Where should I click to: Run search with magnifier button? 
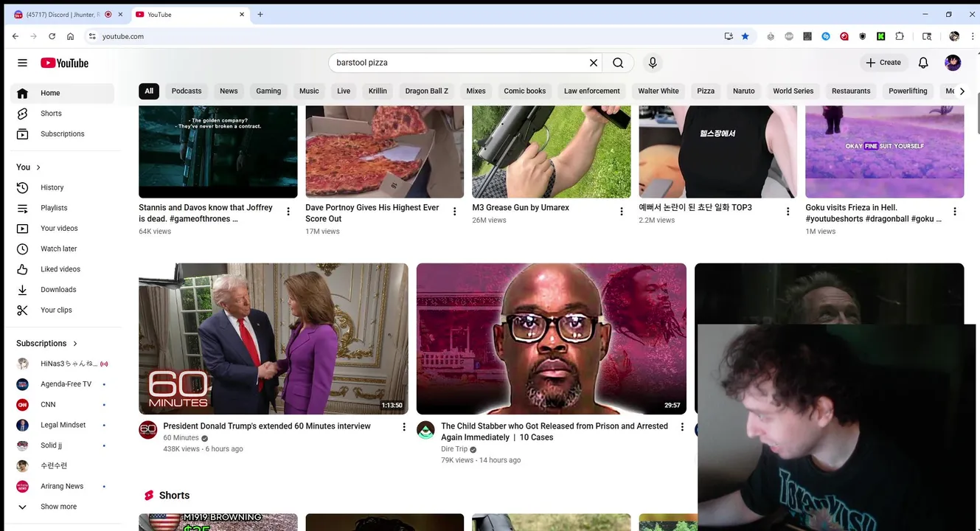[618, 63]
